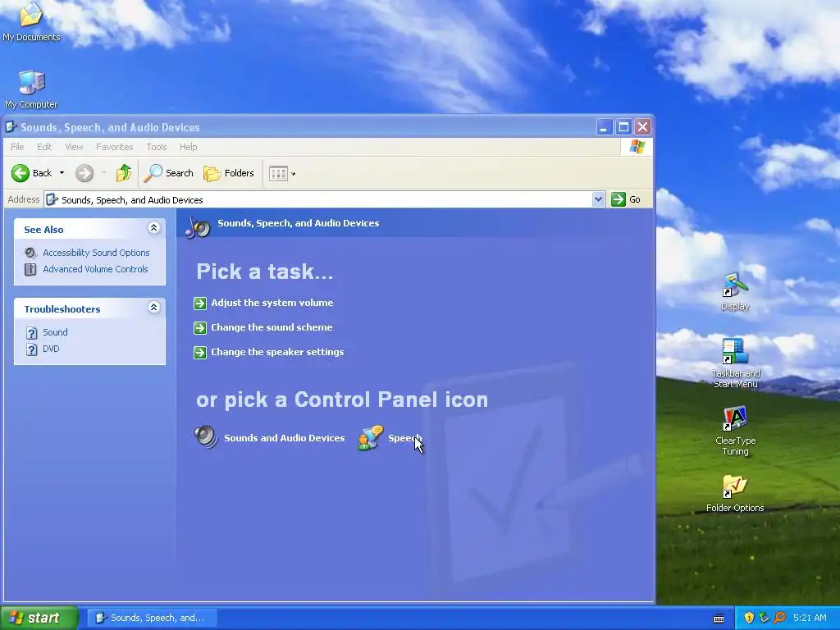This screenshot has height=630, width=840.
Task: Click the greyed-out Forward arrow button
Action: pyautogui.click(x=84, y=173)
